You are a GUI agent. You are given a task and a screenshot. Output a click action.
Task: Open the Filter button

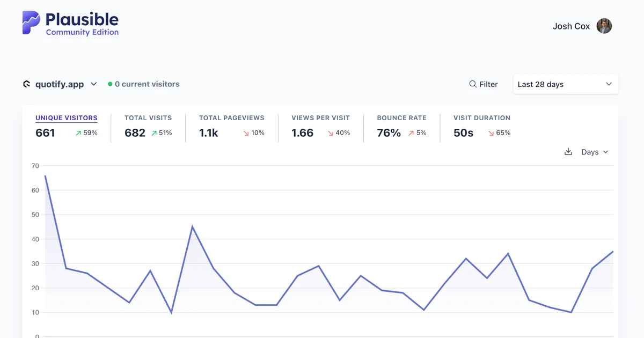click(x=484, y=84)
